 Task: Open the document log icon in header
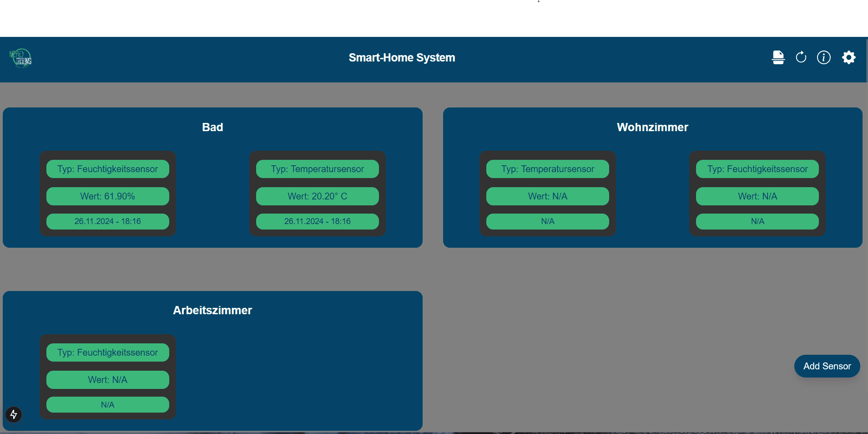coord(778,57)
